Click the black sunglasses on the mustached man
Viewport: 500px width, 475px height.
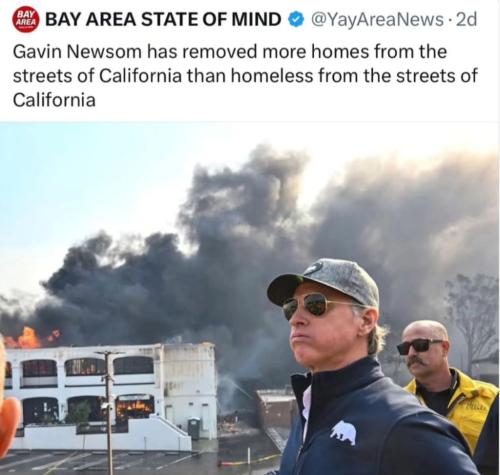[x=419, y=347]
